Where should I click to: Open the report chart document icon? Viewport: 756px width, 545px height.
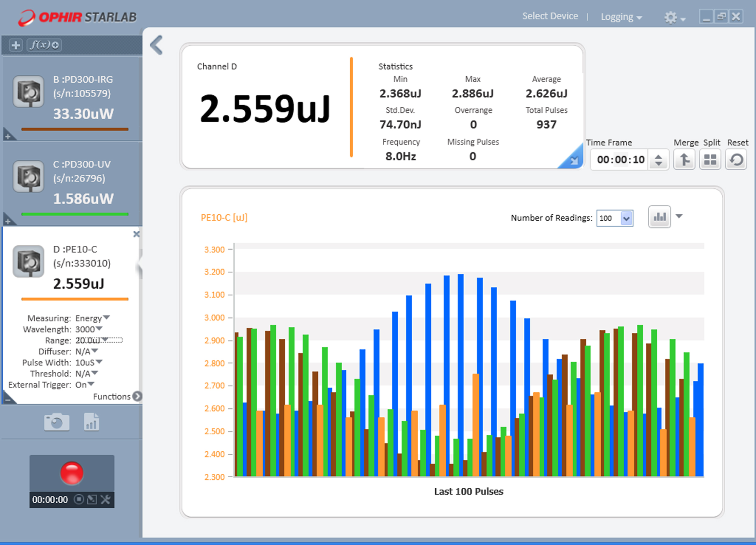91,422
